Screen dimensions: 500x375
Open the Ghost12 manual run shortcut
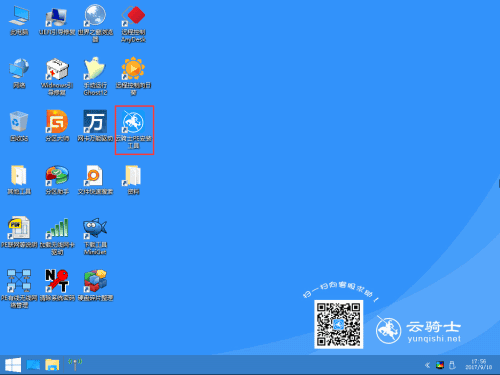tap(95, 76)
